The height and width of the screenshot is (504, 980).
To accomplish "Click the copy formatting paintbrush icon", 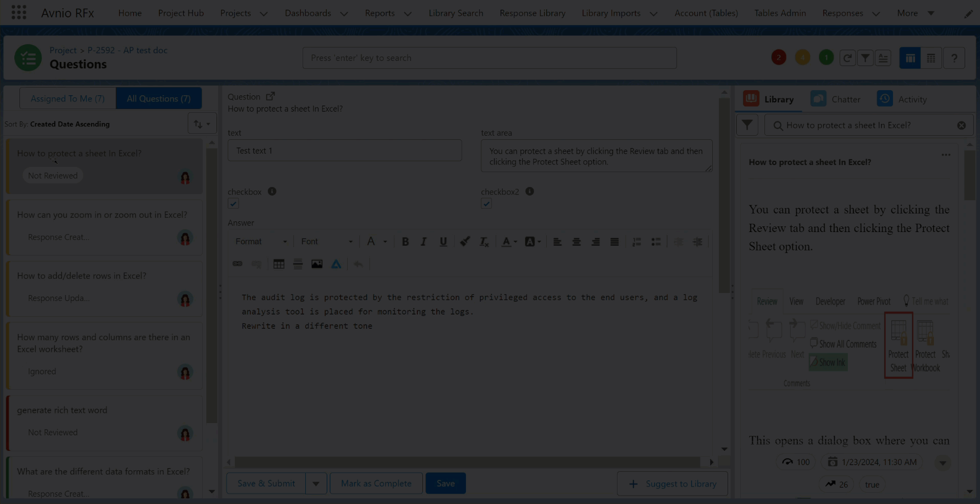I will pyautogui.click(x=465, y=242).
